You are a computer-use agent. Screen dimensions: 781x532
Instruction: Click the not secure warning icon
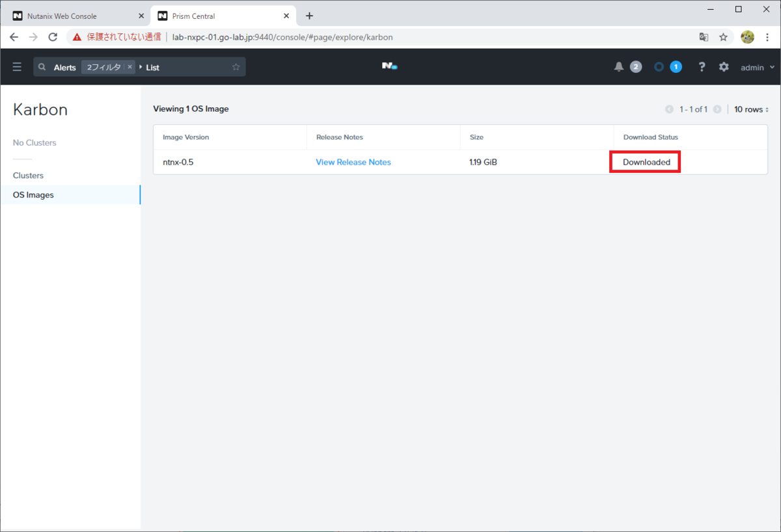point(77,37)
